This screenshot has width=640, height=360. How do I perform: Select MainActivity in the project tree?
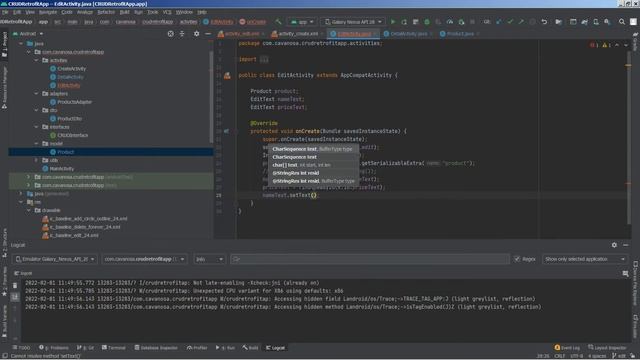(61, 169)
